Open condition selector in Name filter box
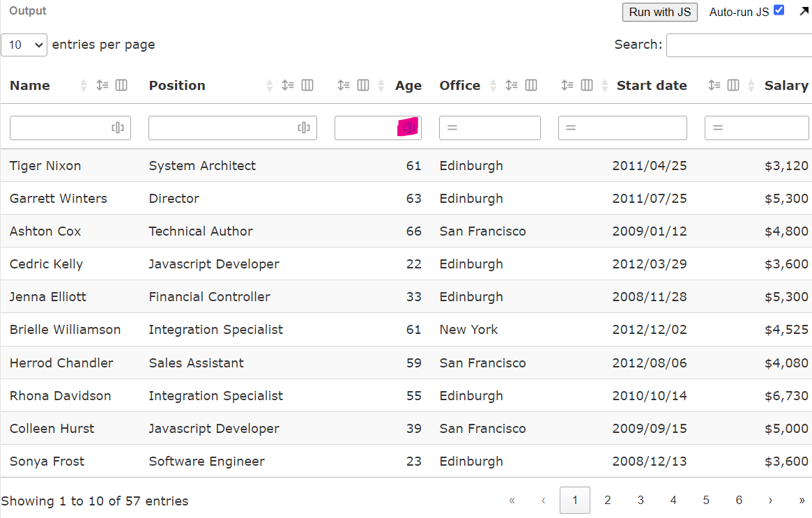 click(x=118, y=128)
